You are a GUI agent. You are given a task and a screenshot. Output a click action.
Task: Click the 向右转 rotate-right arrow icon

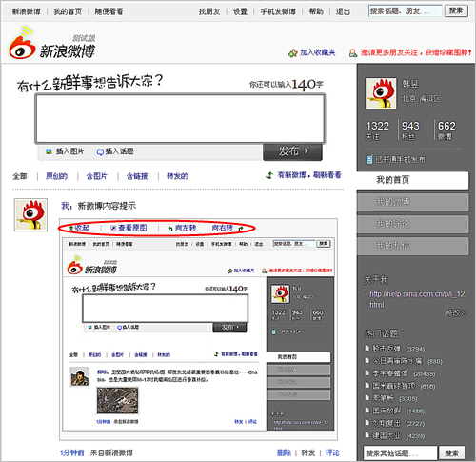click(x=241, y=229)
